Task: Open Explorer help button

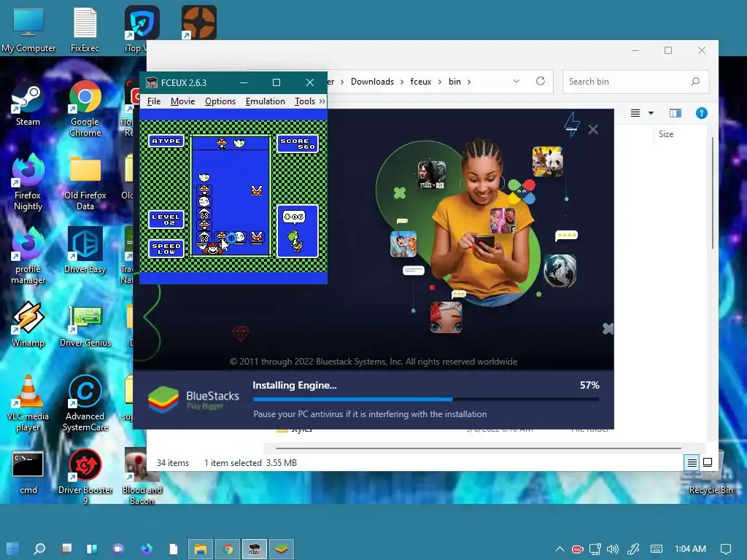Action: coord(701,113)
